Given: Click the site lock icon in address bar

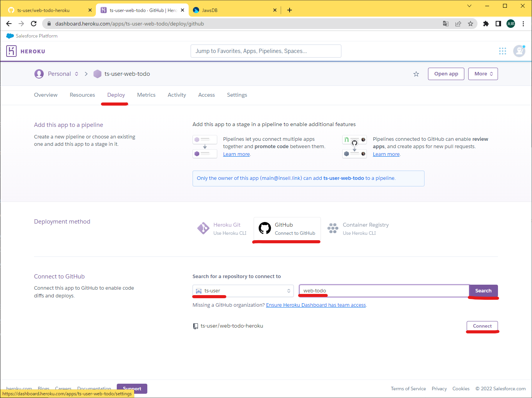Looking at the screenshot, I should click(x=49, y=24).
